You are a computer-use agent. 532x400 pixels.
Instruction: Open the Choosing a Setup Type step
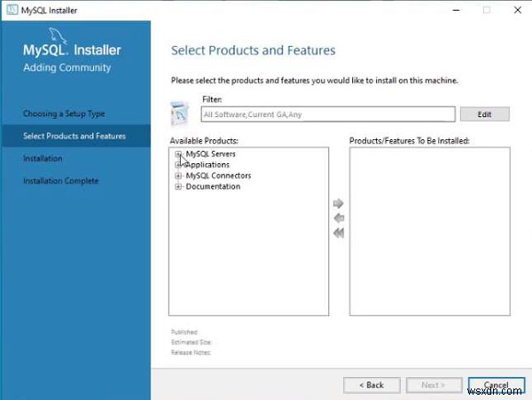(x=64, y=114)
